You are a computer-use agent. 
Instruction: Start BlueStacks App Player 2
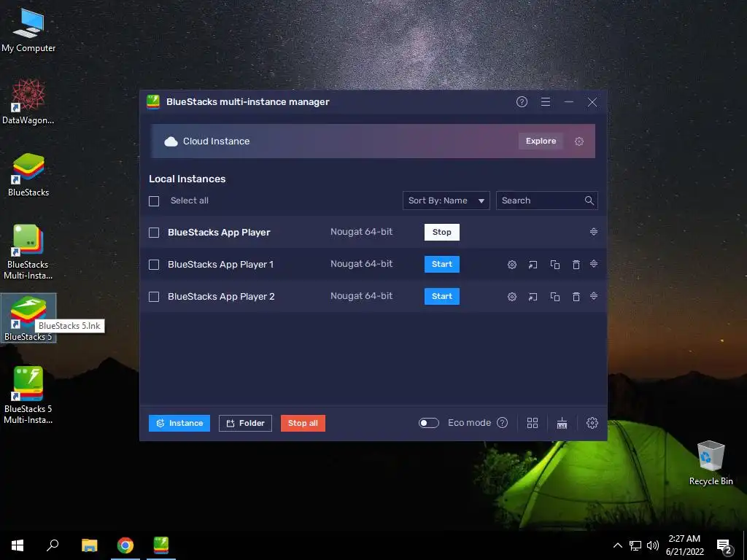click(441, 296)
